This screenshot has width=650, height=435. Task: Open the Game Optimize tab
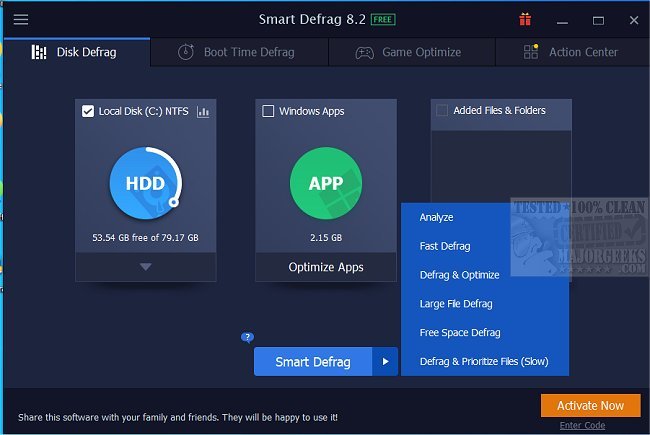409,52
